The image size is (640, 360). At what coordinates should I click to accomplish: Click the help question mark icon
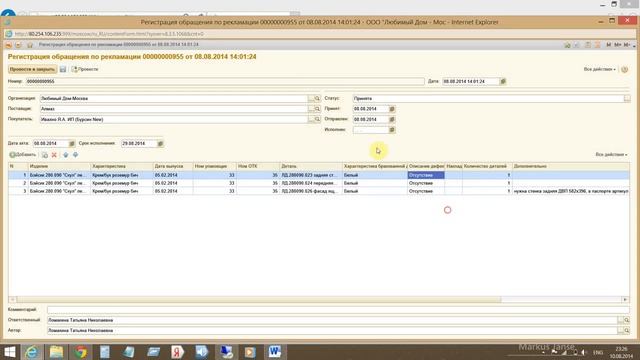(624, 69)
